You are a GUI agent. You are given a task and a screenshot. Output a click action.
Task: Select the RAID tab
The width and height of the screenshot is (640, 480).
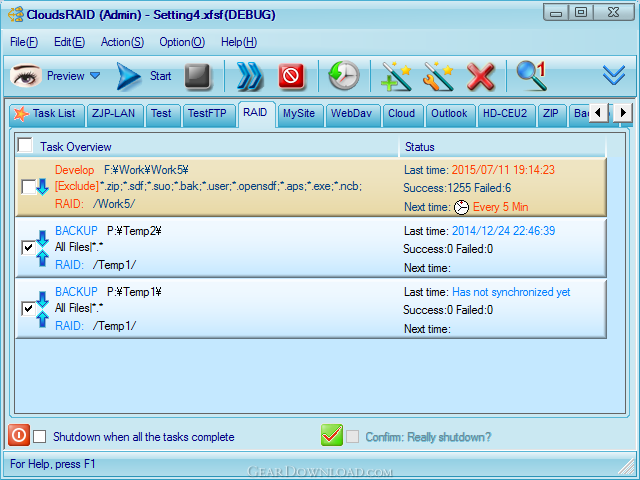point(256,114)
